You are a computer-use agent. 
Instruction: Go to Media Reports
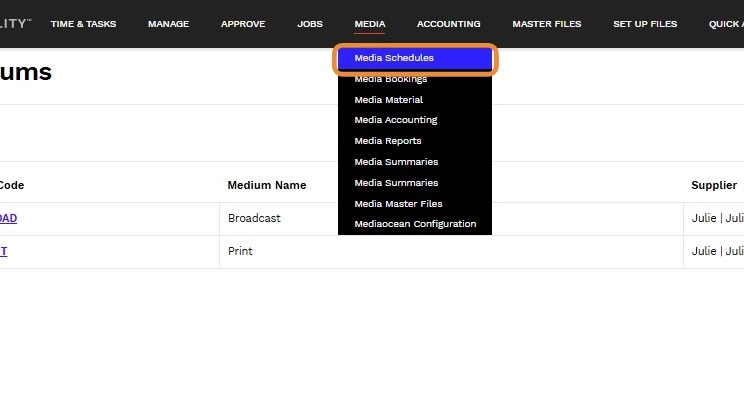tap(388, 141)
